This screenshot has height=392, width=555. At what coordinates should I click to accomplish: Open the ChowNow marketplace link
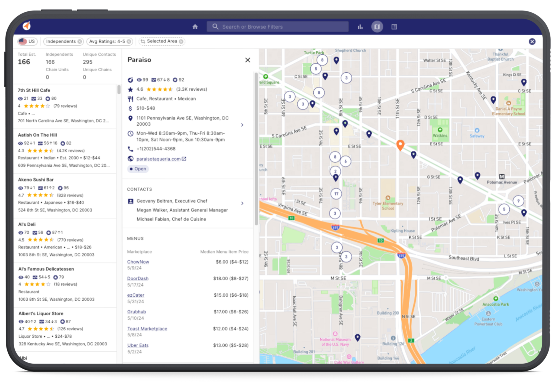click(x=138, y=262)
